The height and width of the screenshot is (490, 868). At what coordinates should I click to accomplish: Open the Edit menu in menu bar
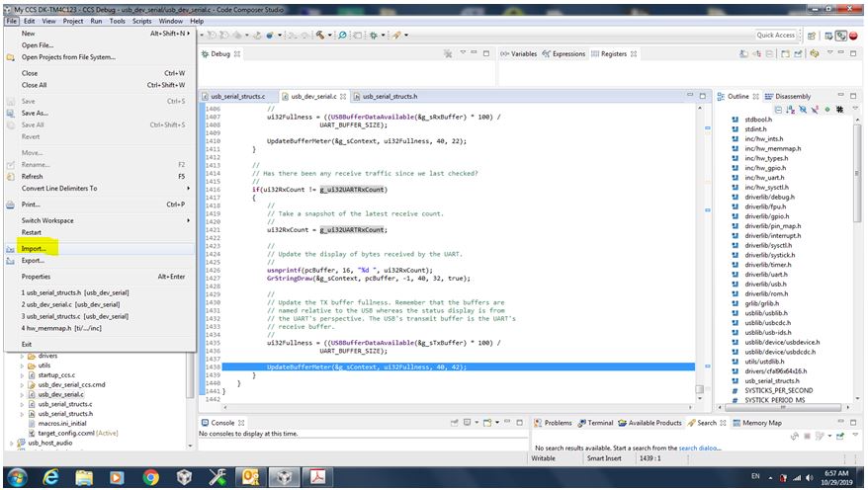click(x=30, y=21)
